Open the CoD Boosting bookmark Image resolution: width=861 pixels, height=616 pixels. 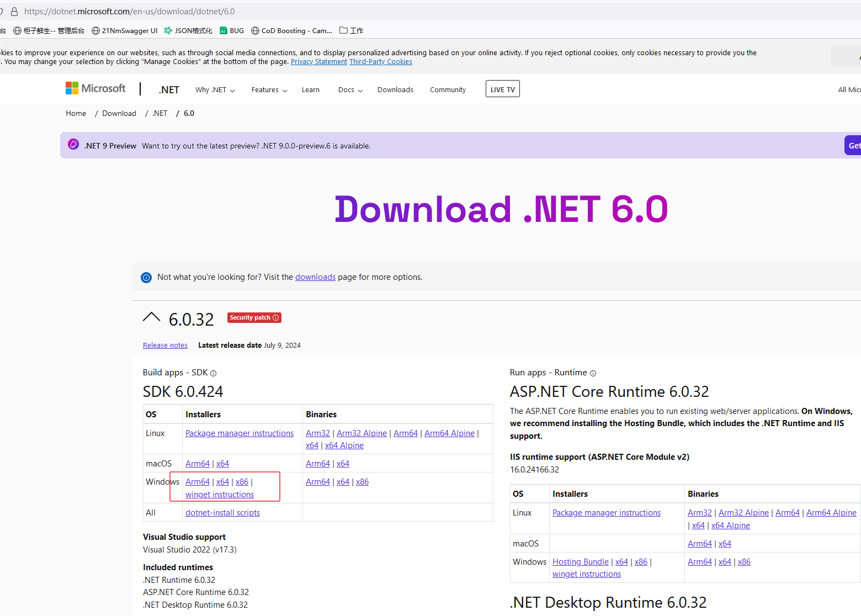coord(291,30)
